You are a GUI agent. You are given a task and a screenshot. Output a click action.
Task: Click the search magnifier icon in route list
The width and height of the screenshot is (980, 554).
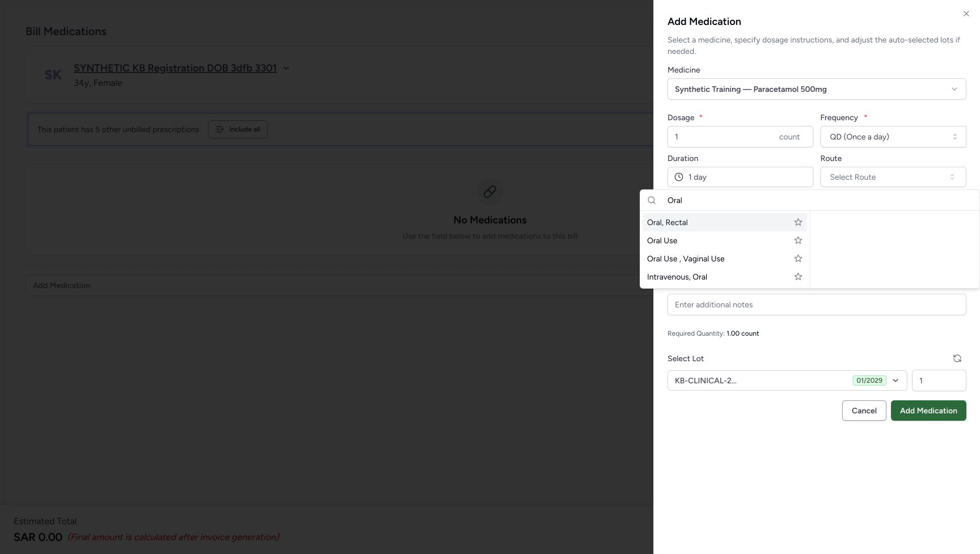click(x=652, y=200)
